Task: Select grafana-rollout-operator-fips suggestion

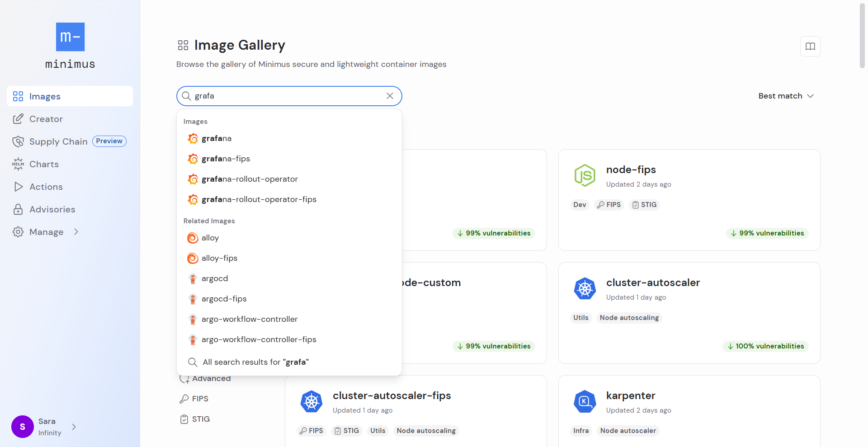Action: coord(289,199)
